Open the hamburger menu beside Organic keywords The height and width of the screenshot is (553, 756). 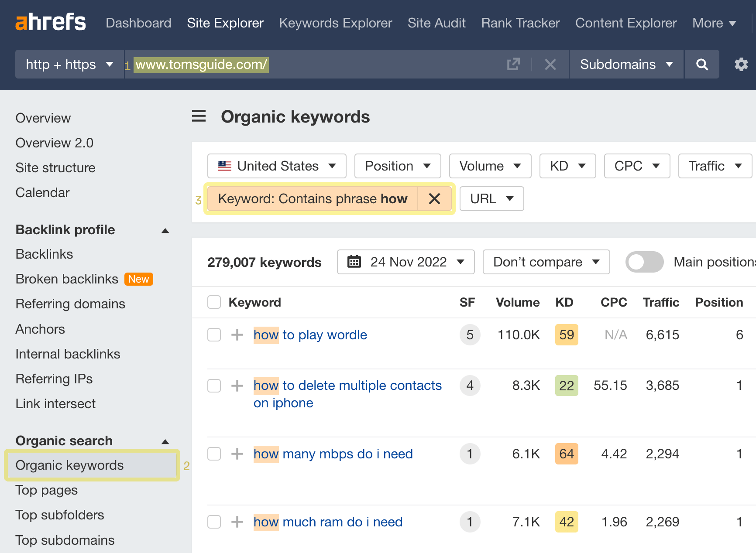199,116
